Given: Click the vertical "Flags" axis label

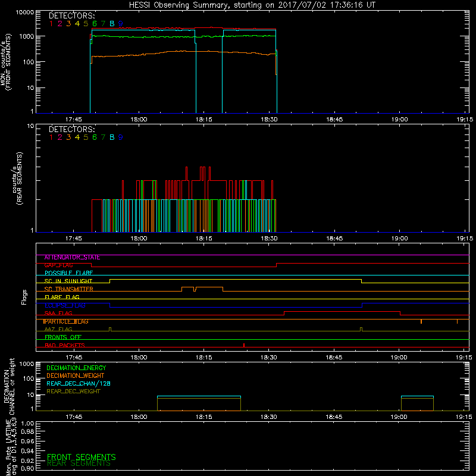Looking at the screenshot, I should coord(24,297).
